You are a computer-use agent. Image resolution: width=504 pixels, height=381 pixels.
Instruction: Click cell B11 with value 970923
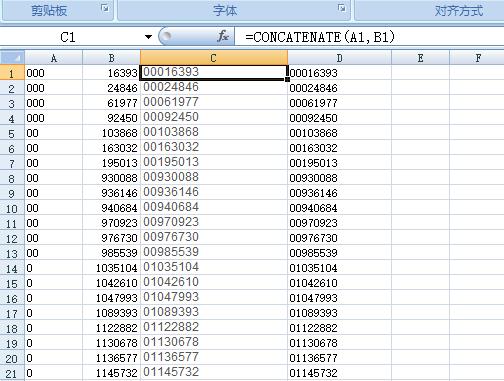[111, 223]
